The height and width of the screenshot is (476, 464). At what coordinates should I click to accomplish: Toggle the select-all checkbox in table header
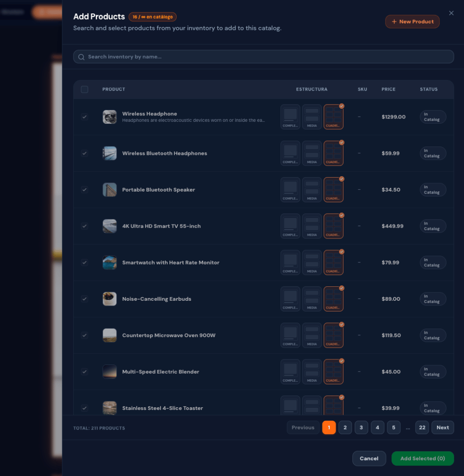tap(85, 89)
